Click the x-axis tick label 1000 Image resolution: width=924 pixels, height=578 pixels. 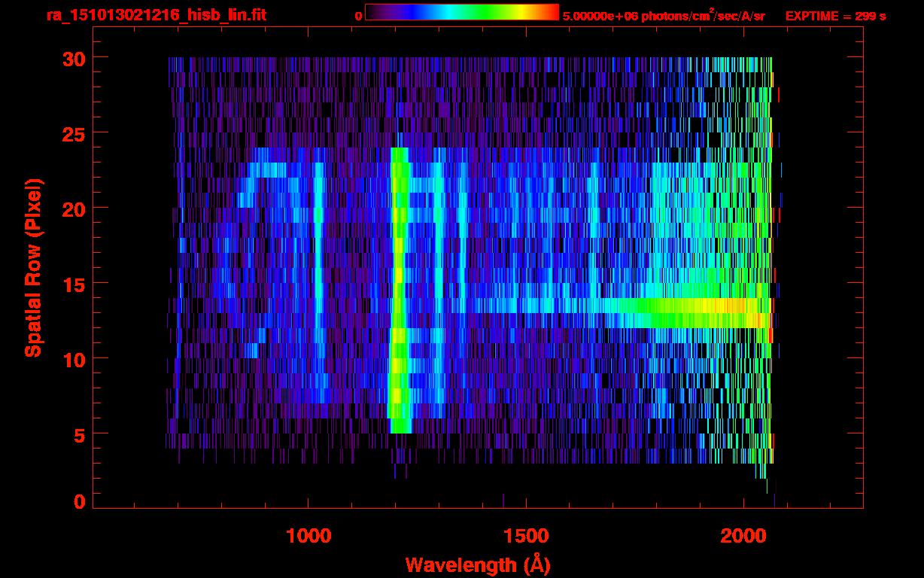[309, 536]
